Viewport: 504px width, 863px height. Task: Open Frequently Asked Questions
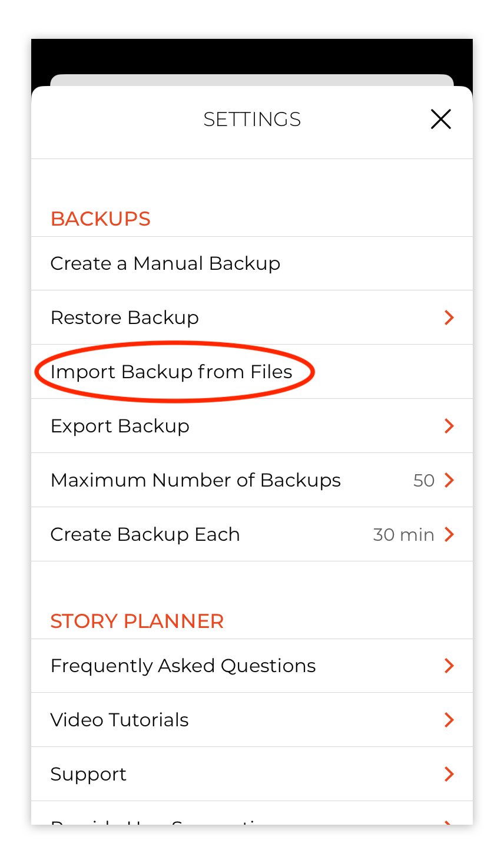click(x=252, y=666)
